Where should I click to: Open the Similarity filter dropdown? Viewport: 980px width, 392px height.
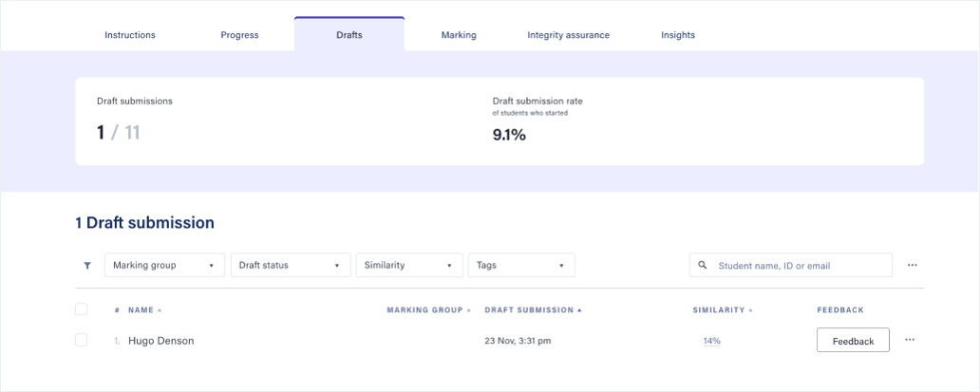point(409,265)
